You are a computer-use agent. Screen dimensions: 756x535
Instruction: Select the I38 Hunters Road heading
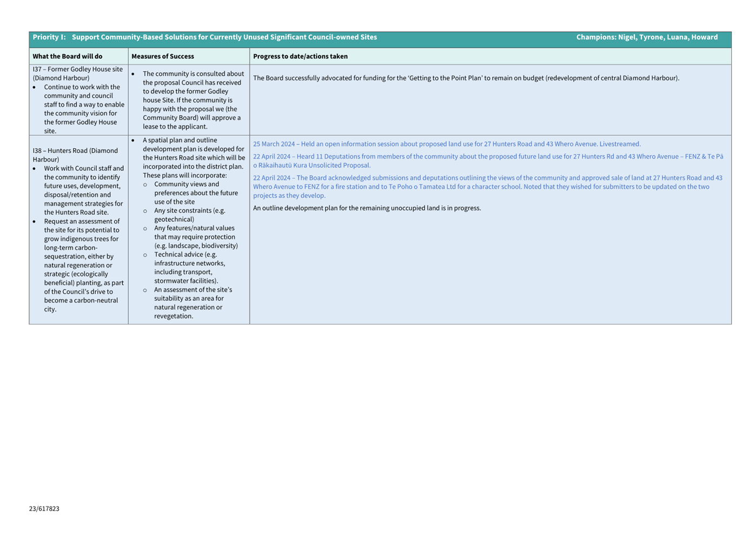[x=75, y=155]
